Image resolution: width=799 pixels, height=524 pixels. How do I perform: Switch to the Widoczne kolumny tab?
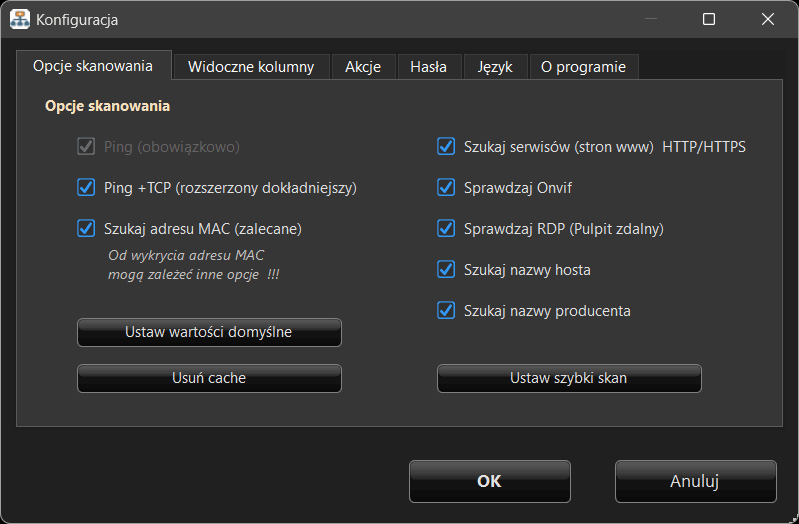[251, 67]
